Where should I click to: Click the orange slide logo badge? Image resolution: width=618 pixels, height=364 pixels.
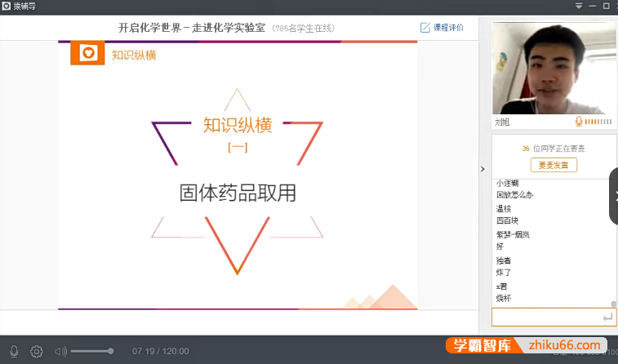click(87, 53)
